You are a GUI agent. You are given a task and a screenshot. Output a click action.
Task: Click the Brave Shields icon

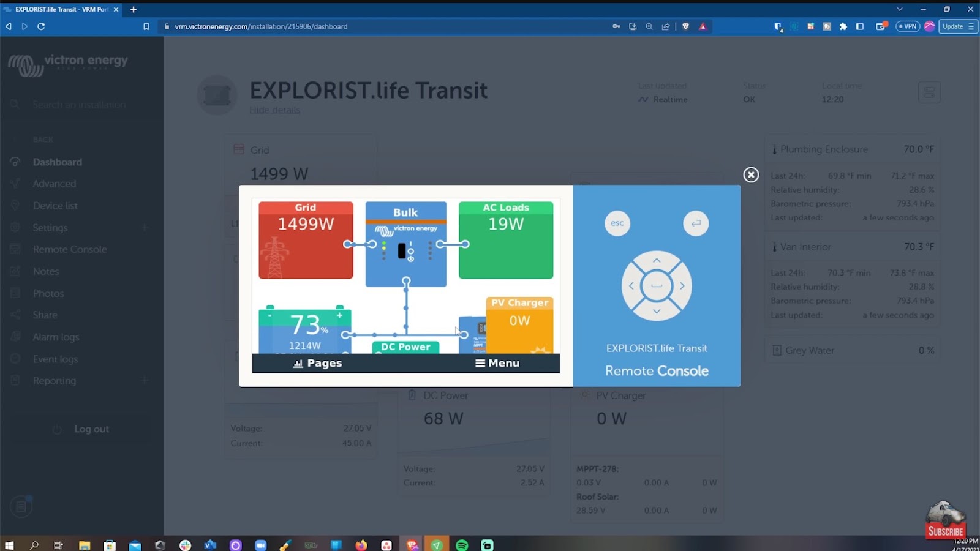pos(686,26)
